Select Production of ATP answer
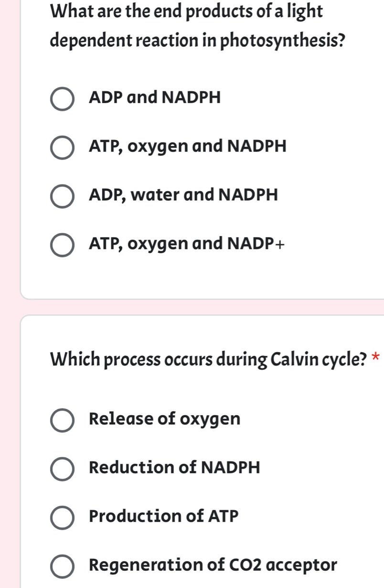Viewport: 384px width, 588px height. [62, 518]
